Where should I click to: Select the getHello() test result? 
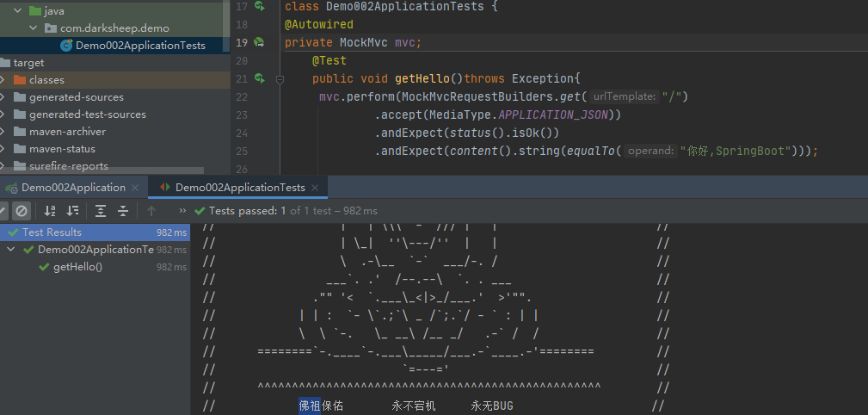[x=77, y=267]
